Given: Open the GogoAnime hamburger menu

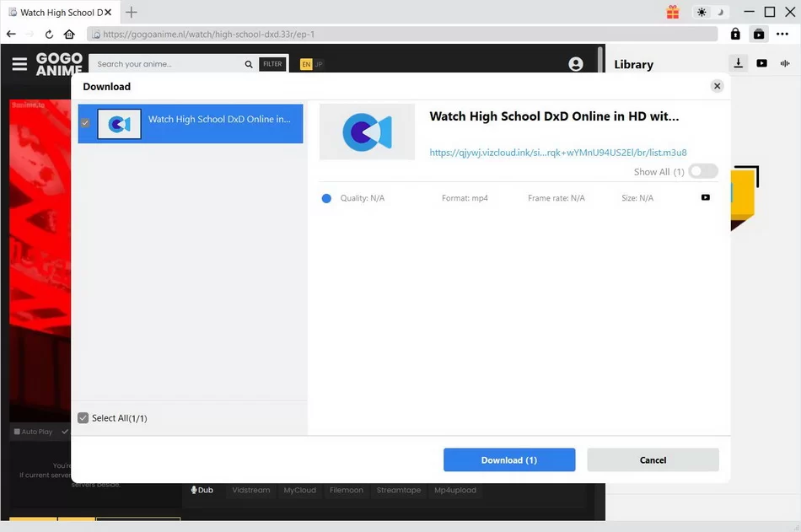Looking at the screenshot, I should pyautogui.click(x=20, y=64).
